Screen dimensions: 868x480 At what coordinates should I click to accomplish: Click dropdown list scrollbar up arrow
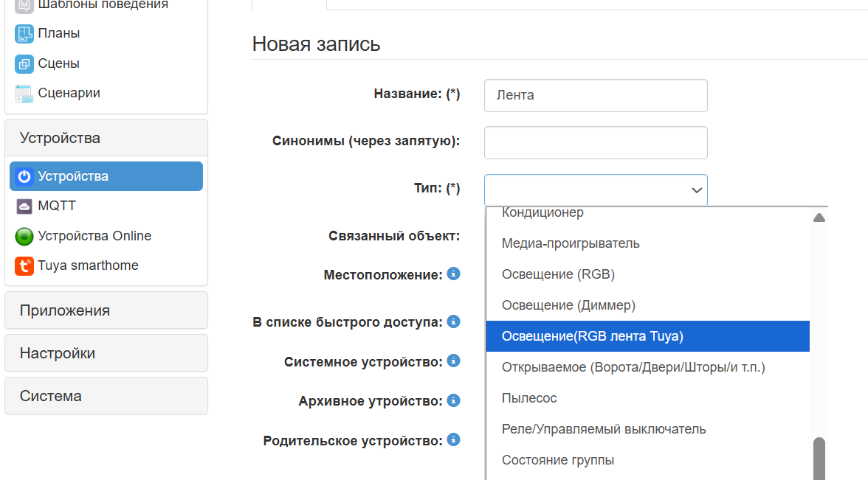tap(819, 218)
